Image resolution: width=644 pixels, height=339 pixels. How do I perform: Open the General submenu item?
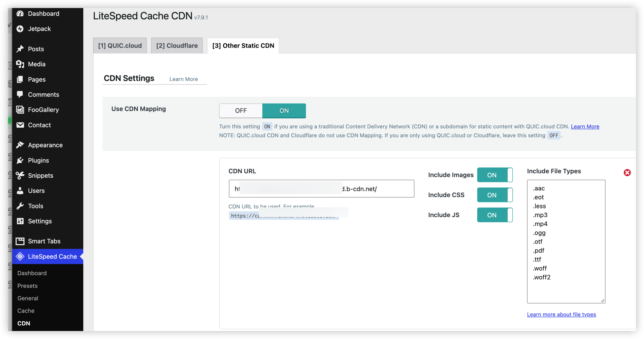click(28, 298)
